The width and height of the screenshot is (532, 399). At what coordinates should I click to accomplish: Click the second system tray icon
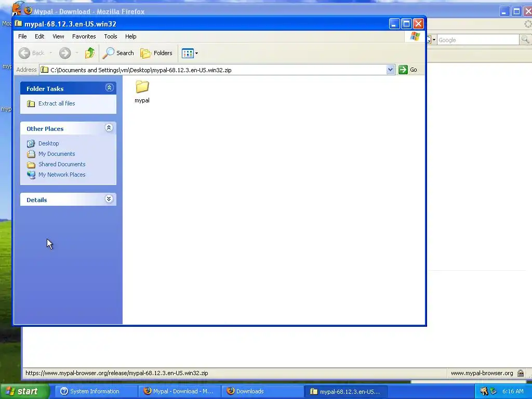[x=494, y=391]
